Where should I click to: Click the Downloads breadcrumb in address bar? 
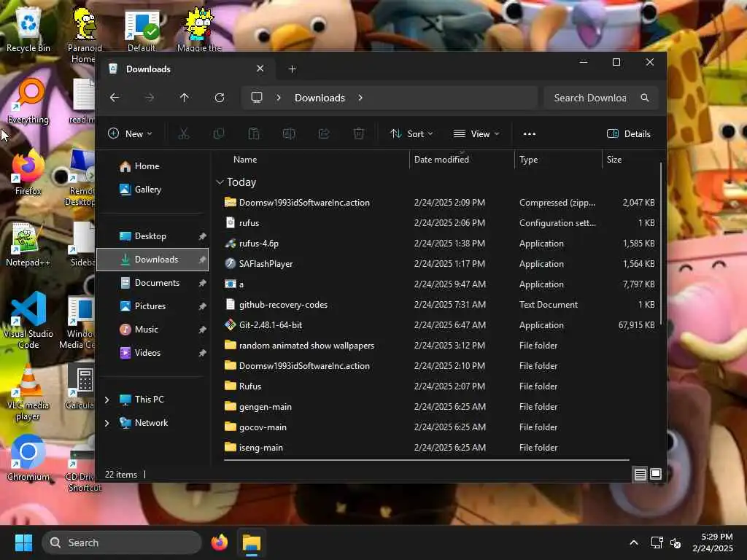point(320,98)
